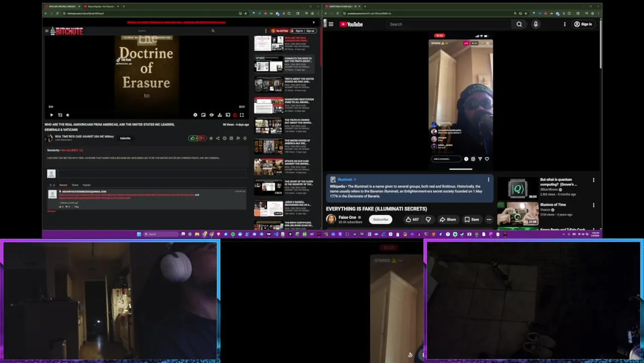Screen dimensions: 644x363
Task: Mute the BitChute player volume
Action: coord(68,115)
